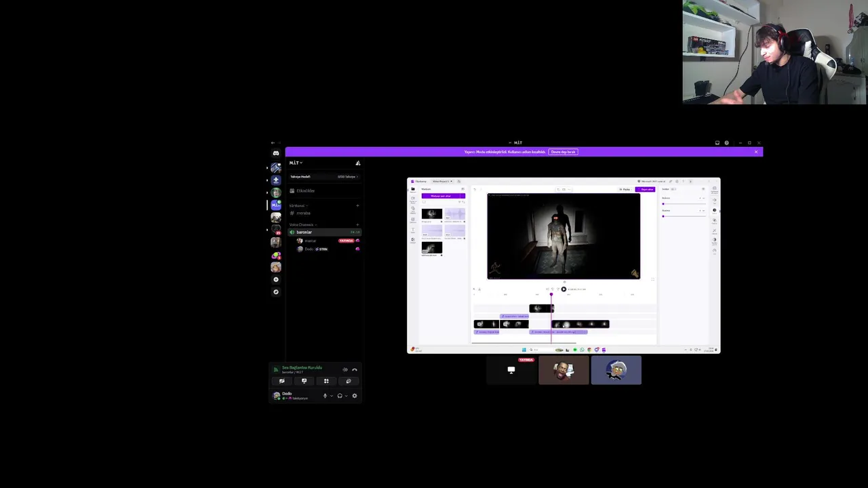Click the invite people icon beside M.I.T

coord(358,163)
